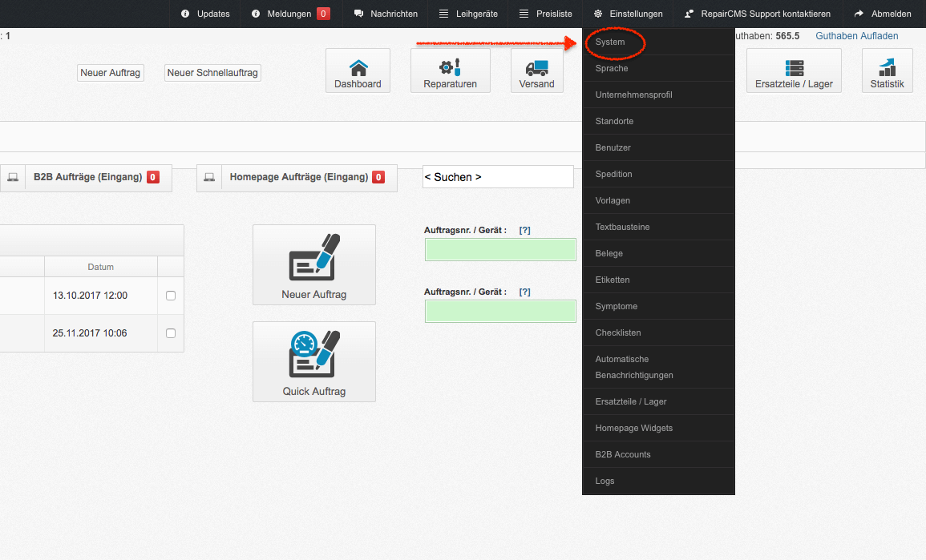The image size is (926, 560).
Task: Click the RepairCMS Support contact icon
Action: [x=689, y=14]
